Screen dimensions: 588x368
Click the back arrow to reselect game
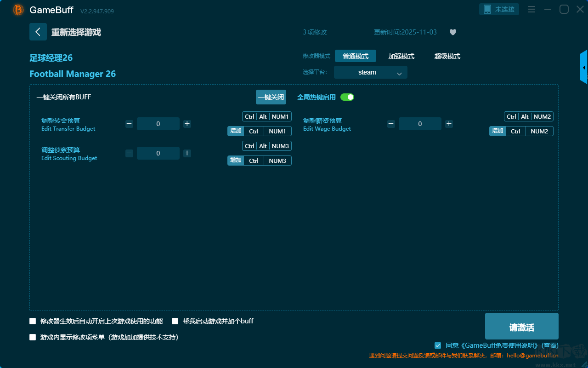[x=38, y=32]
